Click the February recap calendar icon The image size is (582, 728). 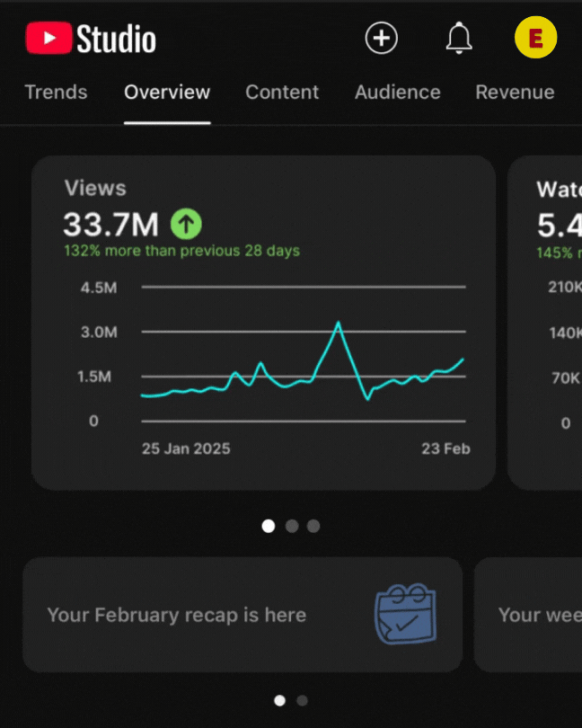click(x=405, y=614)
